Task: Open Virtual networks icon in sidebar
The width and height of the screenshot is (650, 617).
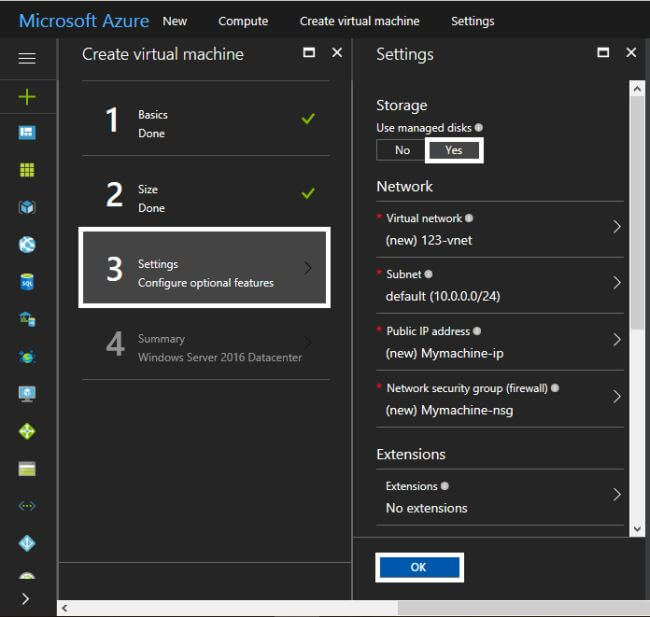Action: (x=27, y=506)
